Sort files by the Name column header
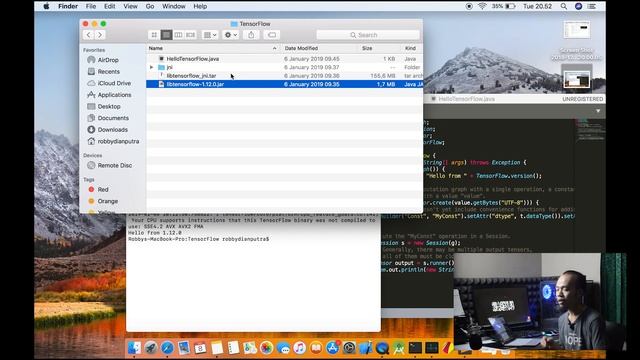The width and height of the screenshot is (640, 360). pyautogui.click(x=213, y=48)
